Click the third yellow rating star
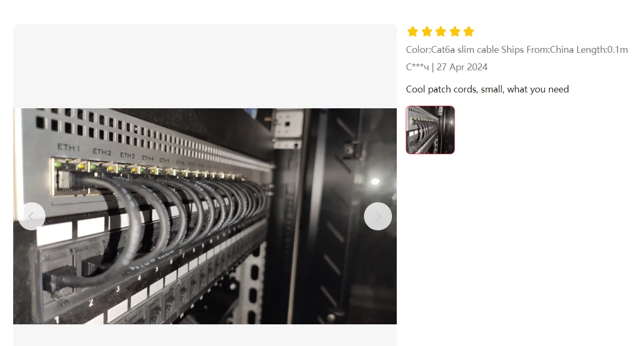This screenshot has height=346, width=644. tap(441, 32)
